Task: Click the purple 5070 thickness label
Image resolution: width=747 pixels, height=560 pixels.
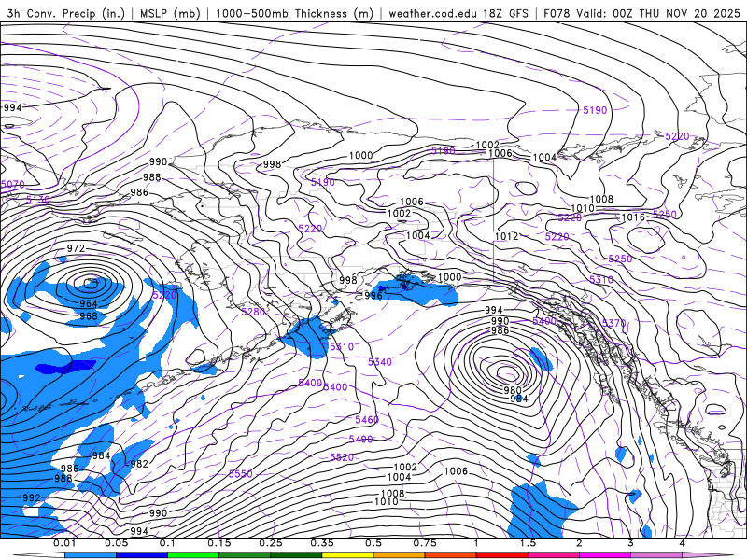Action: tap(12, 184)
